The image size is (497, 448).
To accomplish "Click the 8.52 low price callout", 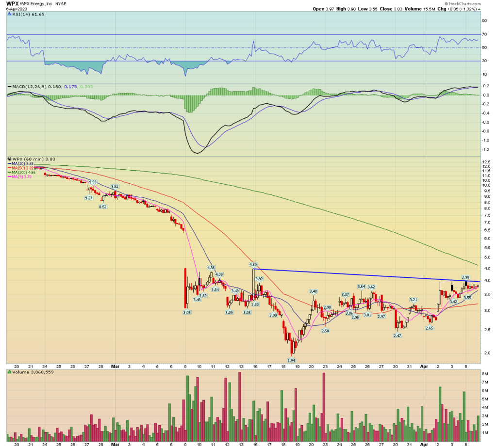I will tap(103, 207).
